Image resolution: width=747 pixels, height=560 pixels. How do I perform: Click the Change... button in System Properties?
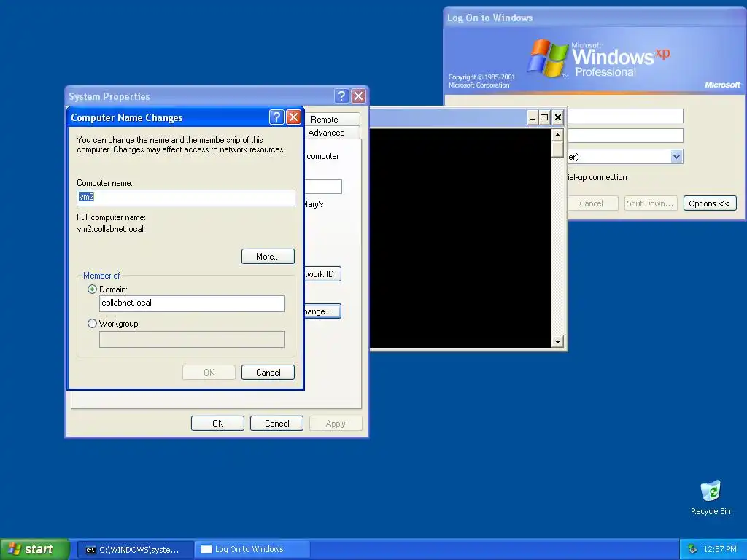(x=322, y=311)
